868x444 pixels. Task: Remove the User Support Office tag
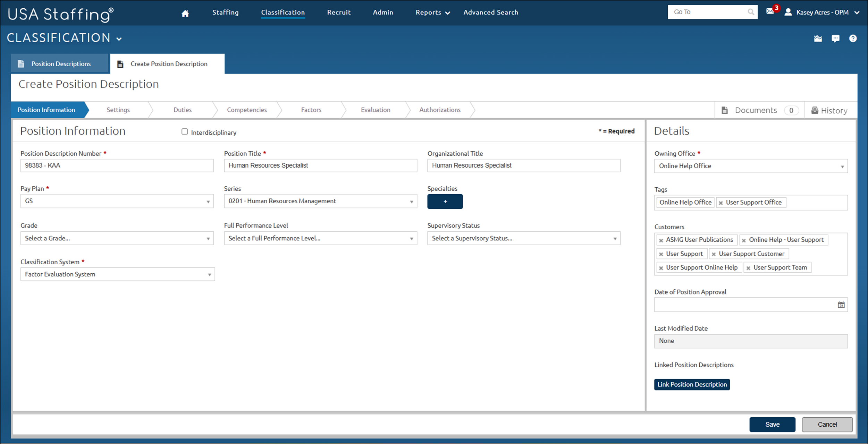[x=721, y=203]
